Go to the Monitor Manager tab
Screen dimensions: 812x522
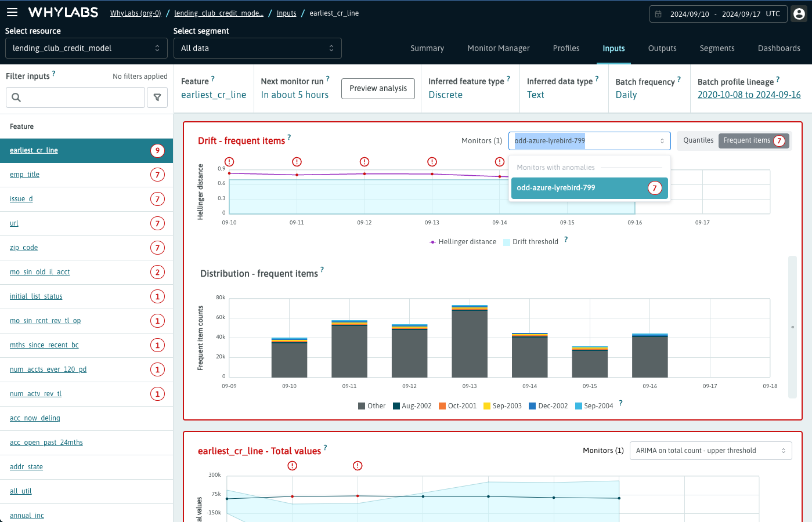[498, 48]
